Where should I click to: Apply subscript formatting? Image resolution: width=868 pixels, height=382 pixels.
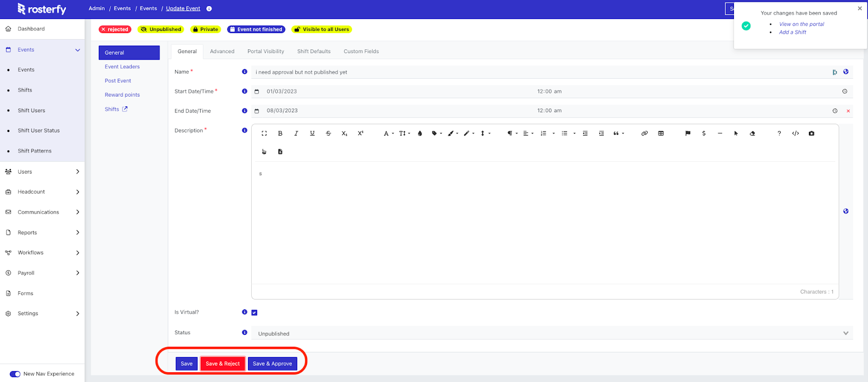click(x=344, y=133)
